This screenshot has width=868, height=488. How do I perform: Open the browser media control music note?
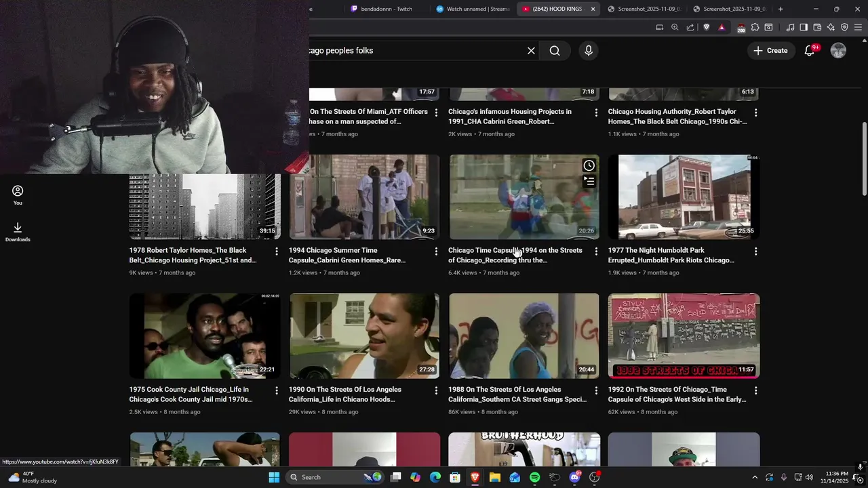coord(790,27)
